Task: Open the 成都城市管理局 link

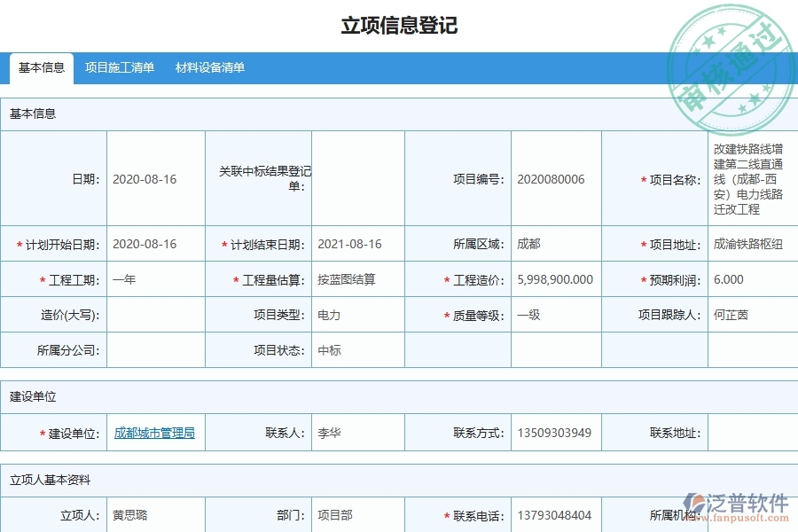Action: [155, 432]
